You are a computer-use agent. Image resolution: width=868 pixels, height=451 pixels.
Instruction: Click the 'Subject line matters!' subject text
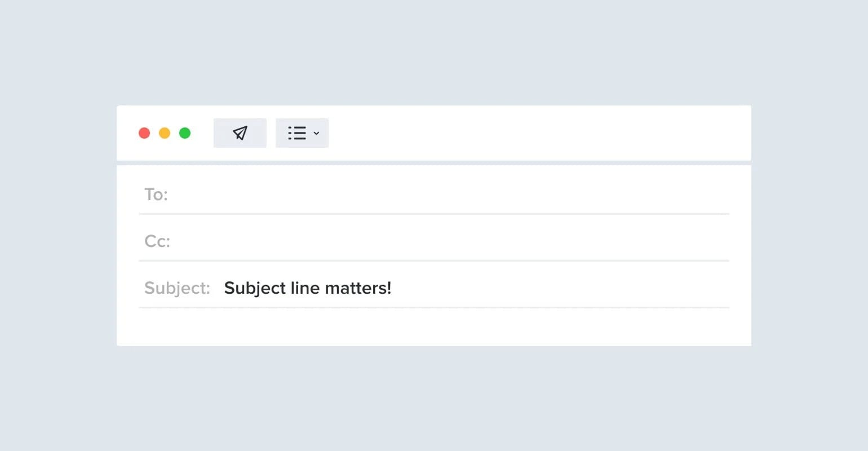pos(308,288)
